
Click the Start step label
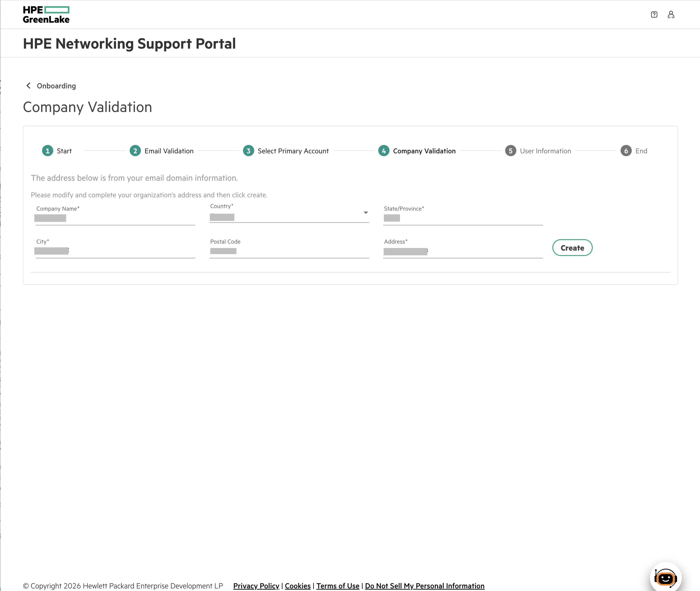64,151
